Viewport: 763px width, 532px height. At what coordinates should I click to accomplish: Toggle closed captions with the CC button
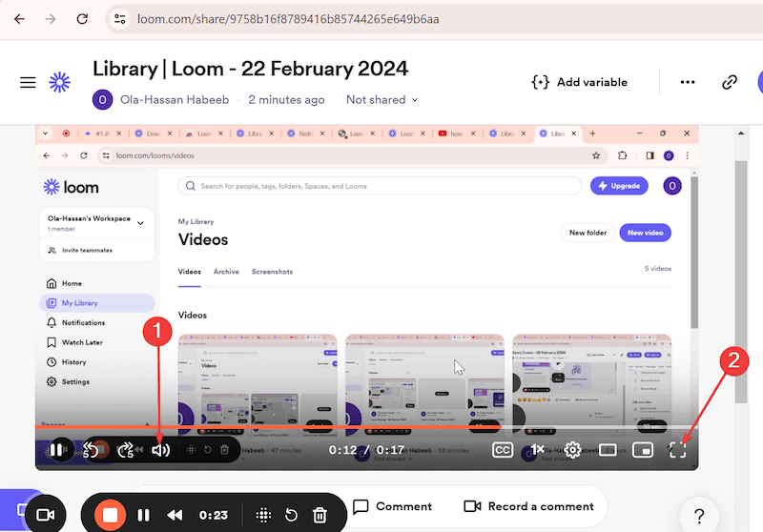tap(503, 450)
